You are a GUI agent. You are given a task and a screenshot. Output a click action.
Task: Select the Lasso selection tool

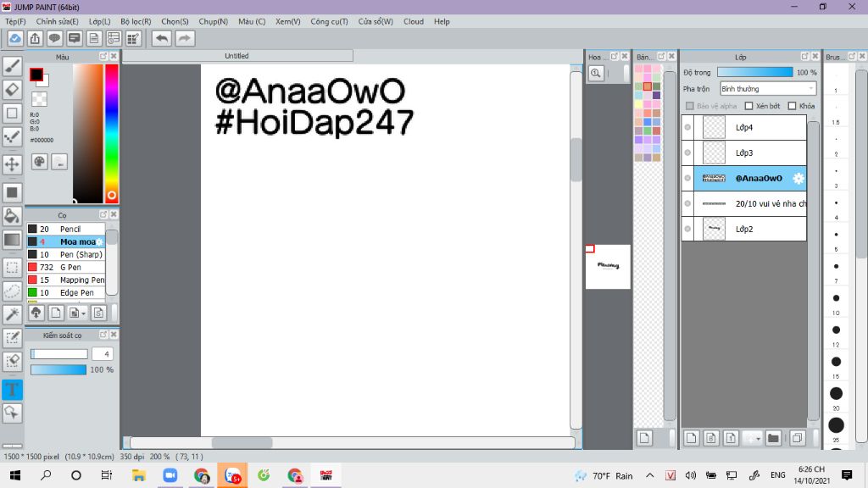(x=12, y=291)
